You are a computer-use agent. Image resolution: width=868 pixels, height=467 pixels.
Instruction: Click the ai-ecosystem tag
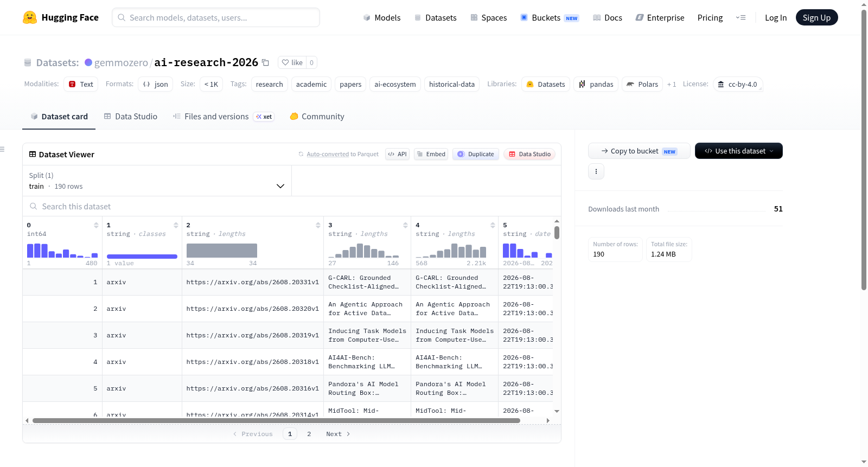coord(395,84)
